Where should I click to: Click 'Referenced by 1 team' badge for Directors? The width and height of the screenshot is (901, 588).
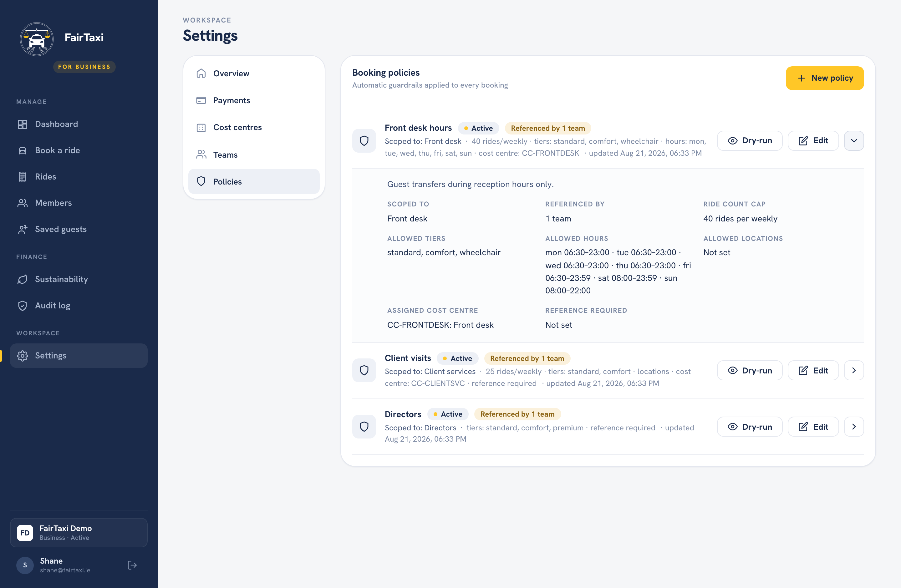(517, 414)
